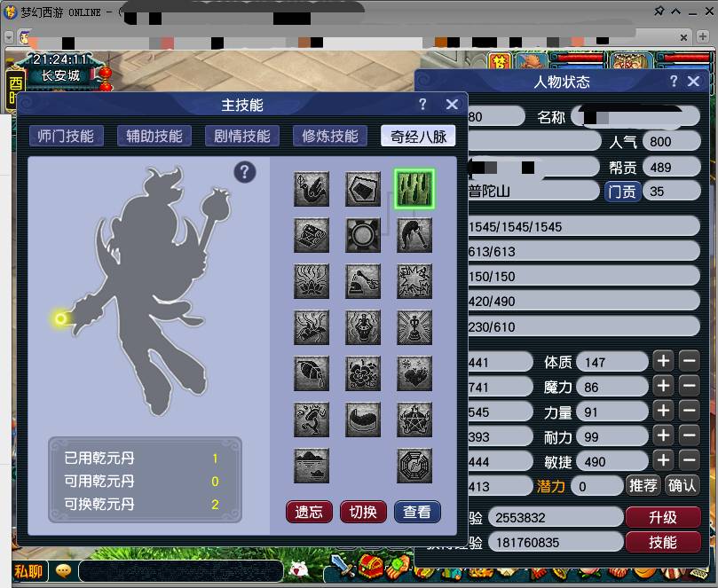Select the vase with smoke skill icon
The height and width of the screenshot is (588, 718).
pyautogui.click(x=363, y=327)
